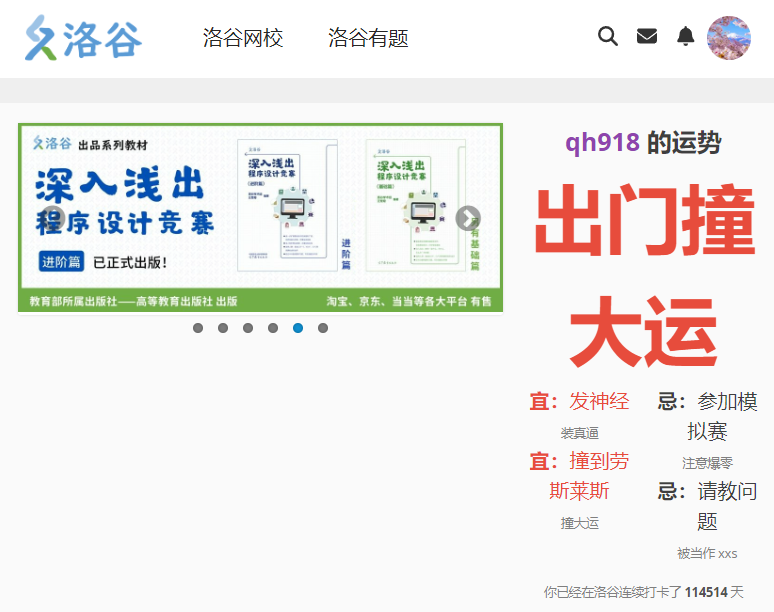
Task: Click the 装真逼 subtext
Action: 580,433
